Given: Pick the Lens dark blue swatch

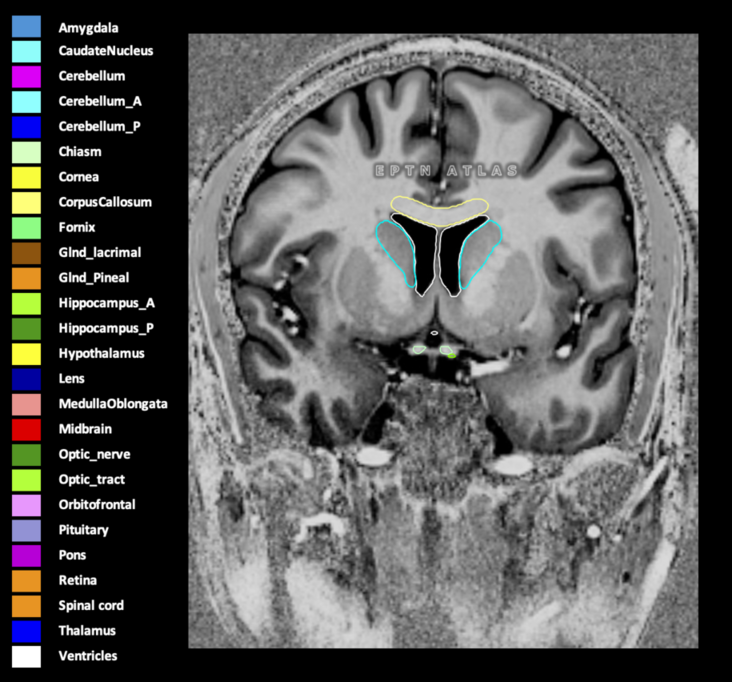Looking at the screenshot, I should (26, 380).
